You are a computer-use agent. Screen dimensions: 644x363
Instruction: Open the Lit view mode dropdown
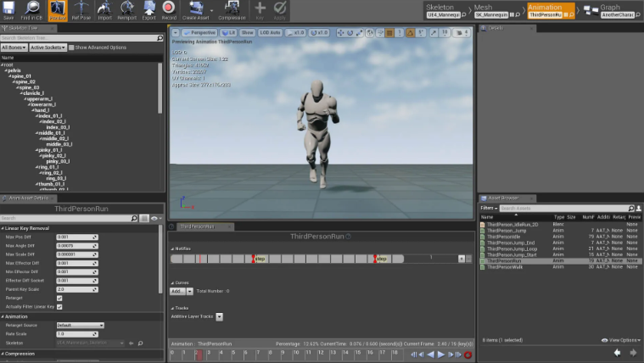[x=228, y=32]
